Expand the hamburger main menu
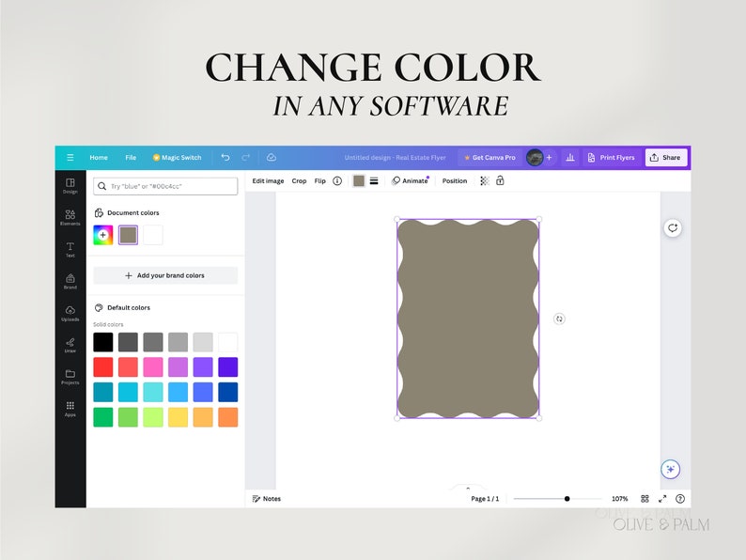This screenshot has width=746, height=560. (70, 158)
